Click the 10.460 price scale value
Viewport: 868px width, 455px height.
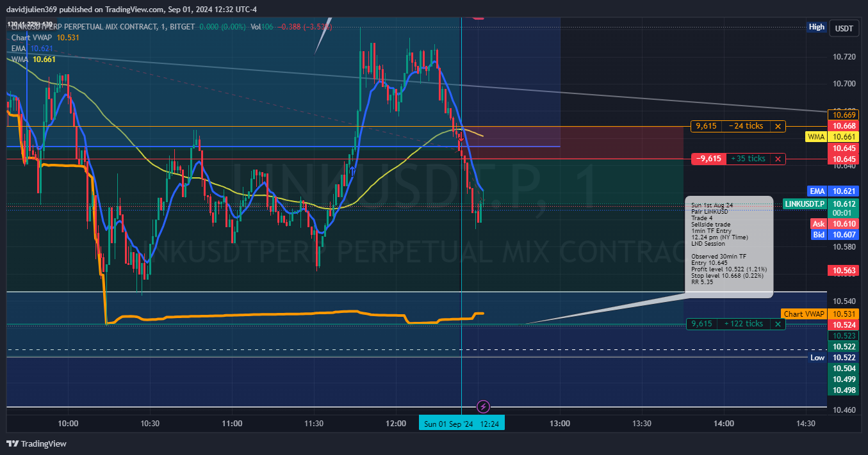pos(844,410)
